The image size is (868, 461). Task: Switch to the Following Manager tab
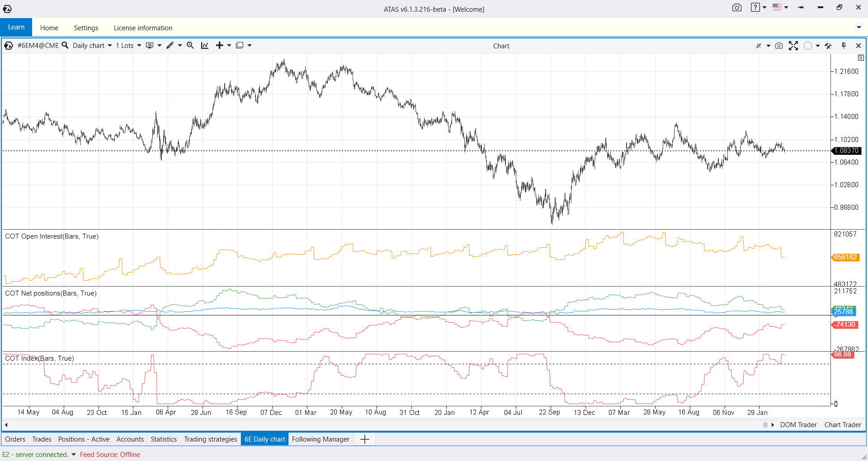click(x=321, y=439)
